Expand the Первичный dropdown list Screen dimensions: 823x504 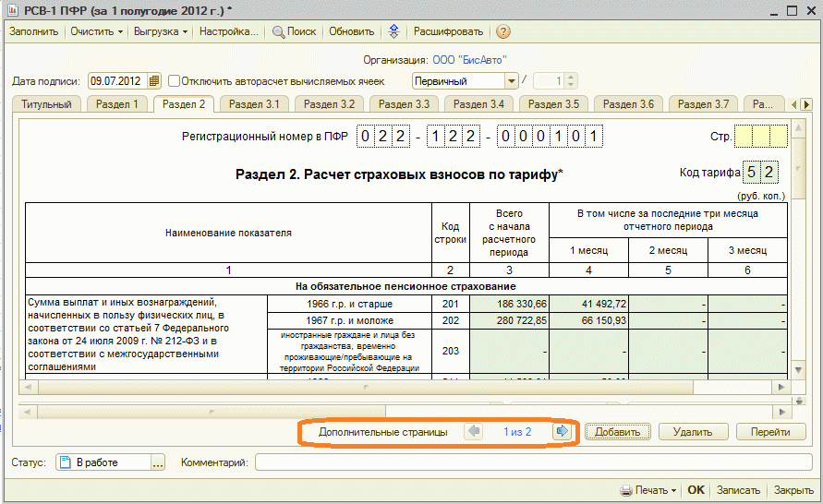(x=512, y=81)
